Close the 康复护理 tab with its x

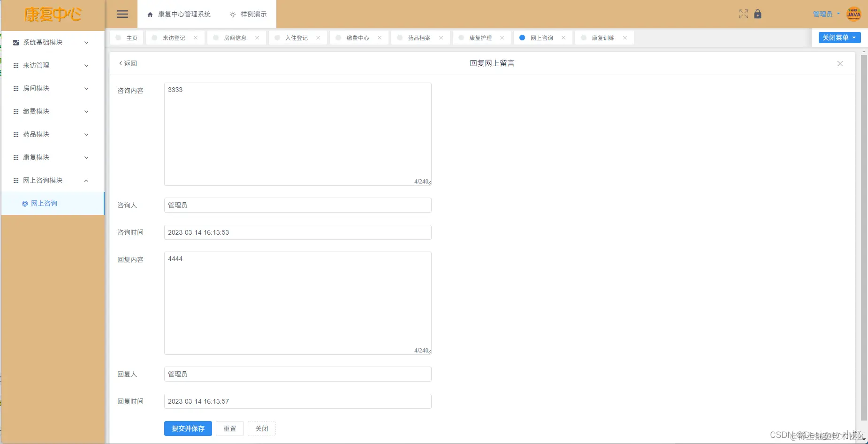[x=502, y=38]
